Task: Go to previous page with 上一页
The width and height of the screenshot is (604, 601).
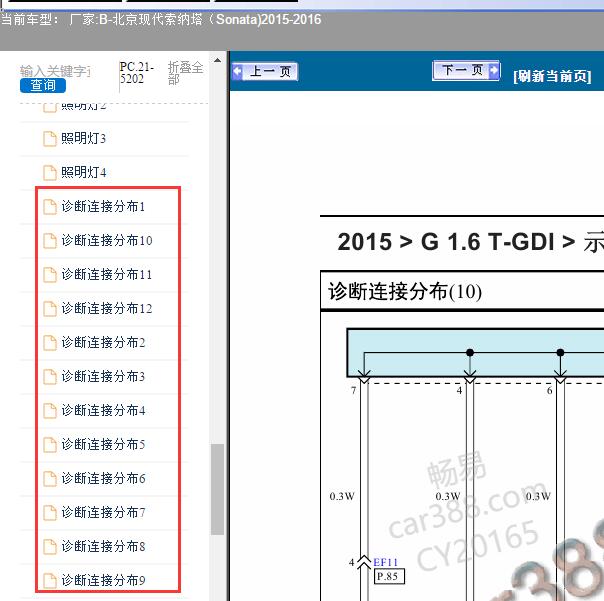Action: coord(265,72)
